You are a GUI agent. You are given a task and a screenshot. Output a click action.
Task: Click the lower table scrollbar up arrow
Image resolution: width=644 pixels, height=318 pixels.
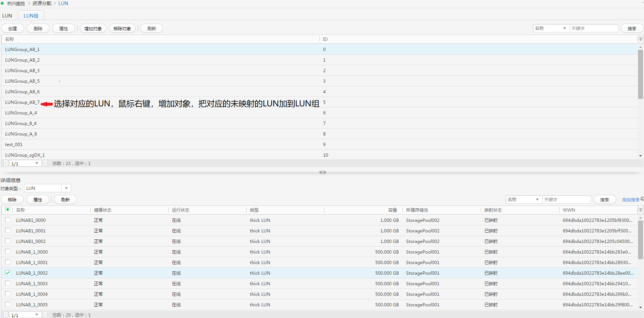[x=640, y=218]
